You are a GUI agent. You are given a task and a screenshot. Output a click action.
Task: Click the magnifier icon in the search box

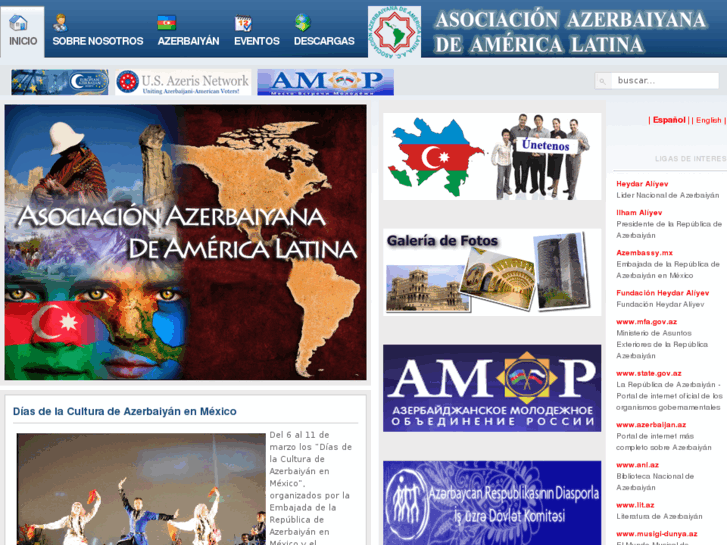pos(602,81)
